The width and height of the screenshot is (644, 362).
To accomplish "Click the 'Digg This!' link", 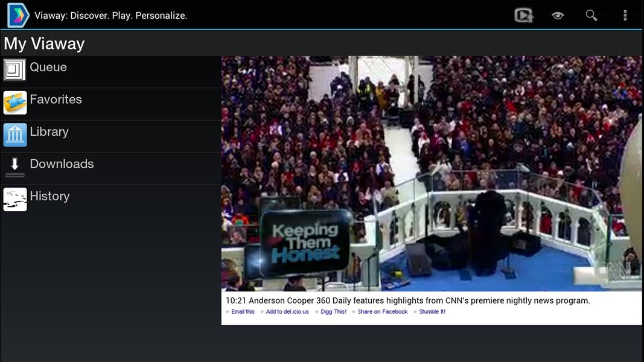I will [334, 311].
